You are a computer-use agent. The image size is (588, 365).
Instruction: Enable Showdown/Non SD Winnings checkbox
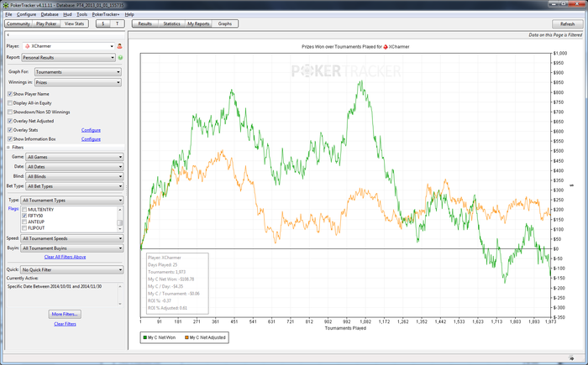click(x=10, y=112)
